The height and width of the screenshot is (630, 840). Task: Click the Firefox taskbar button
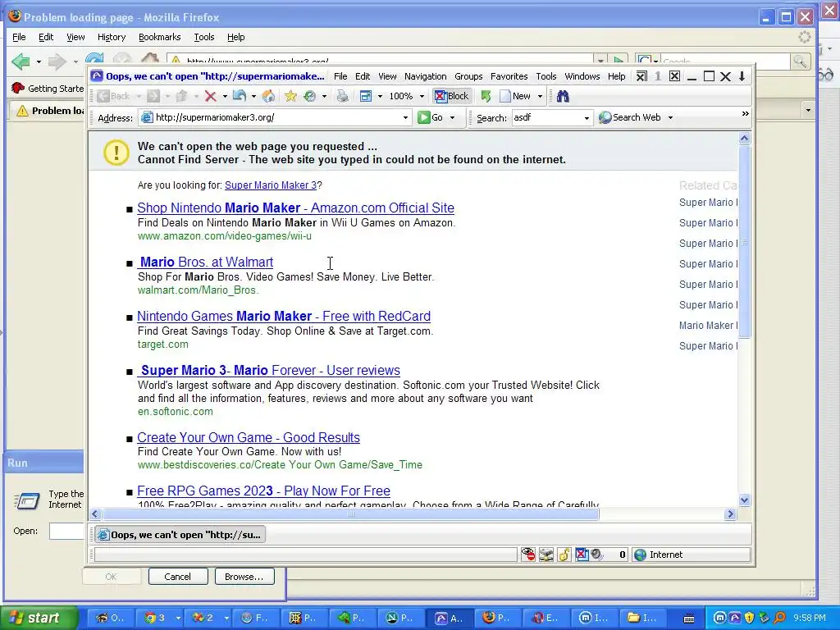[495, 618]
